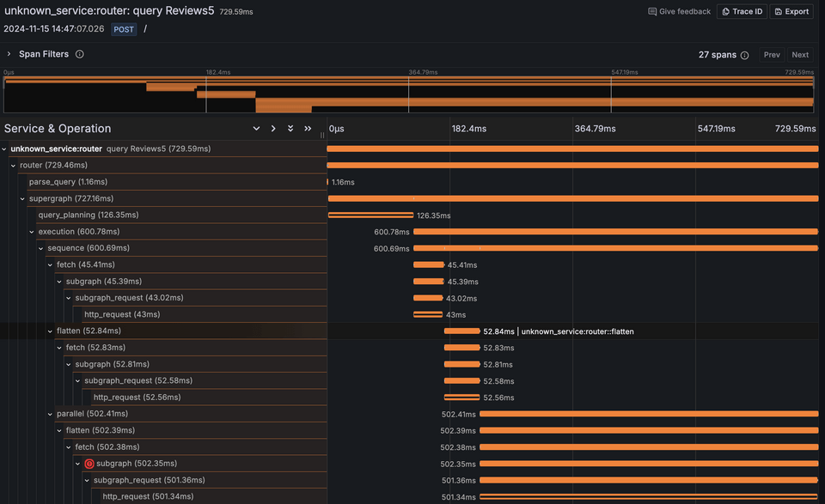Image resolution: width=825 pixels, height=504 pixels.
Task: Click the parallel 502.41ms timeline bar
Action: click(x=649, y=414)
